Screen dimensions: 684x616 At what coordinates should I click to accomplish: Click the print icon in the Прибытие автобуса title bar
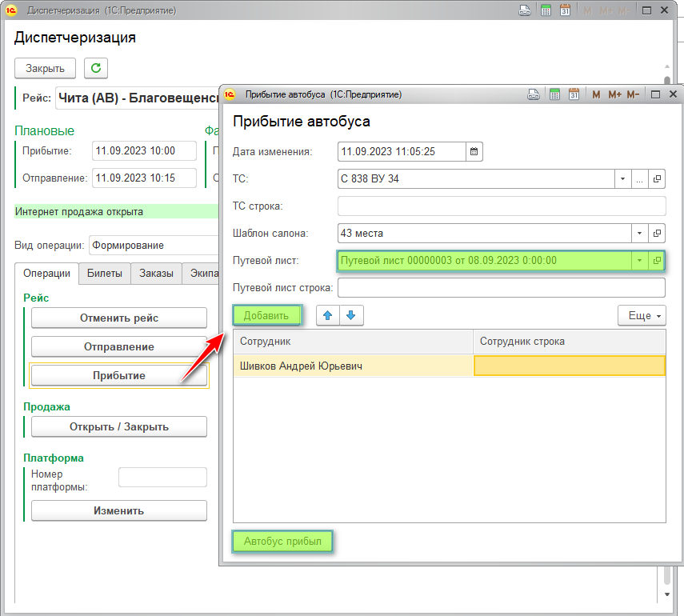[x=534, y=94]
